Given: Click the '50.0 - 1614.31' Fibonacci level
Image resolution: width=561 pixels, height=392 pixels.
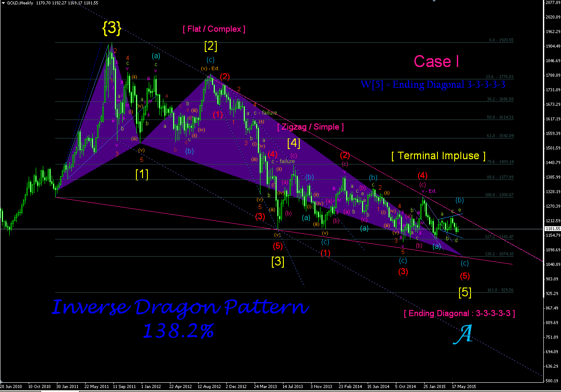Looking at the screenshot, I should tap(500, 117).
